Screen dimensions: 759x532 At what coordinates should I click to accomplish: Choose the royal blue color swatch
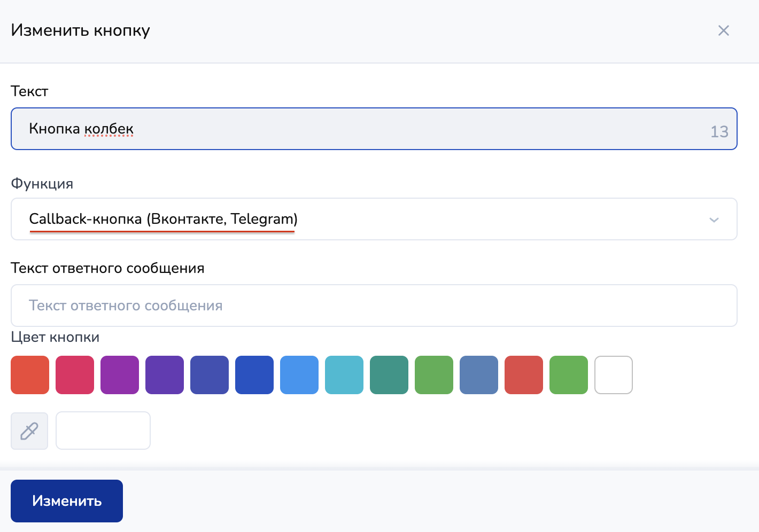pos(254,375)
